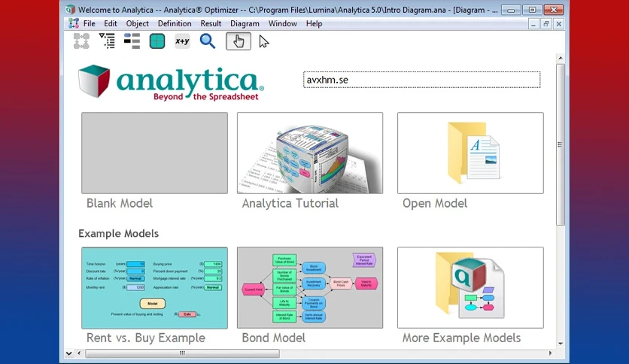
Task: Open the parent diagram toolbar icon
Action: 81,41
